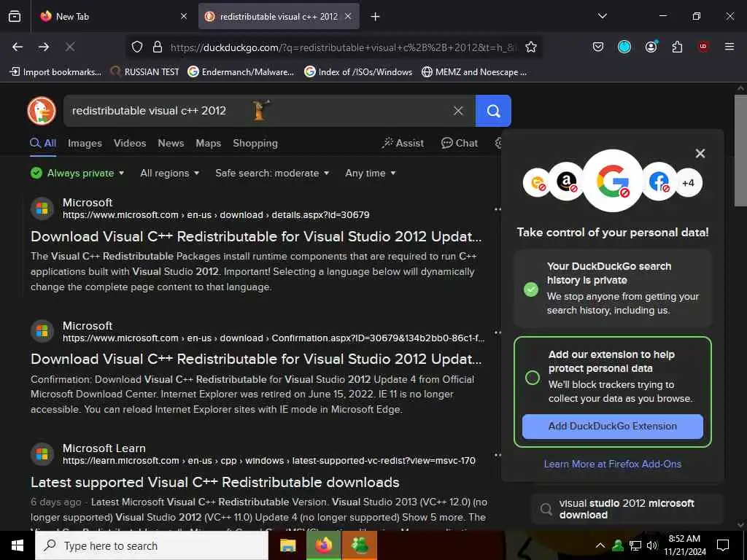The height and width of the screenshot is (560, 747).
Task: Open Latest supported Visual C++ Redistributable downloads
Action: [x=215, y=483]
